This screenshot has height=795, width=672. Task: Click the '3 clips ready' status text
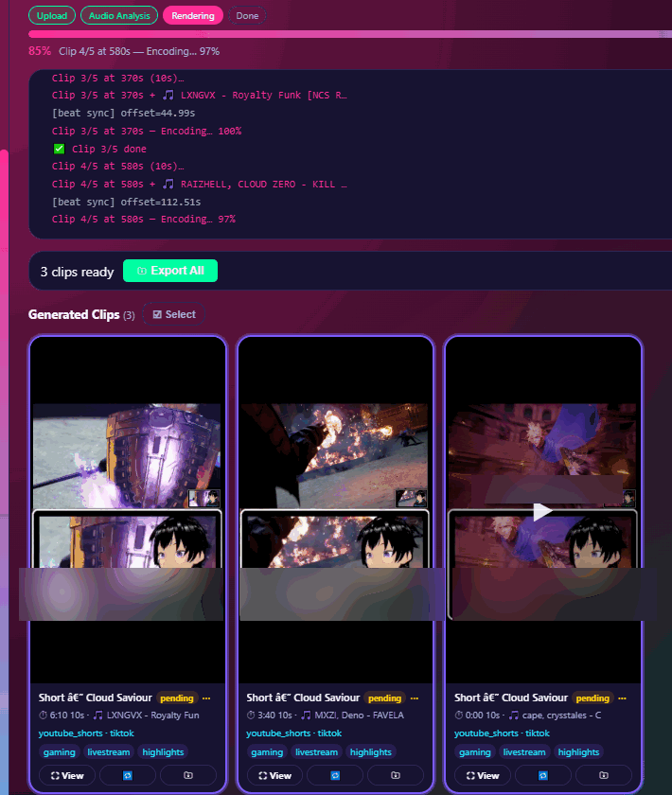[77, 272]
